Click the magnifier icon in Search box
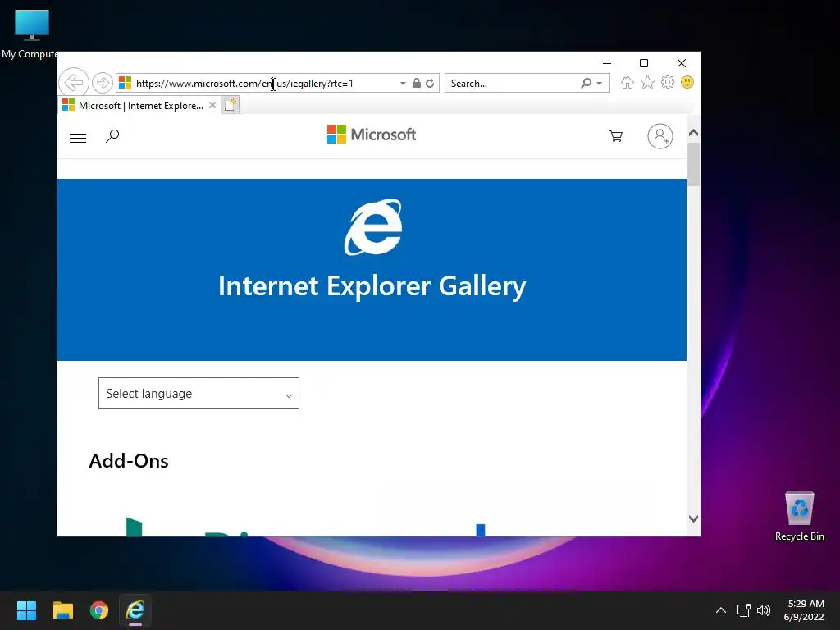Viewport: 840px width, 630px height. [x=586, y=83]
